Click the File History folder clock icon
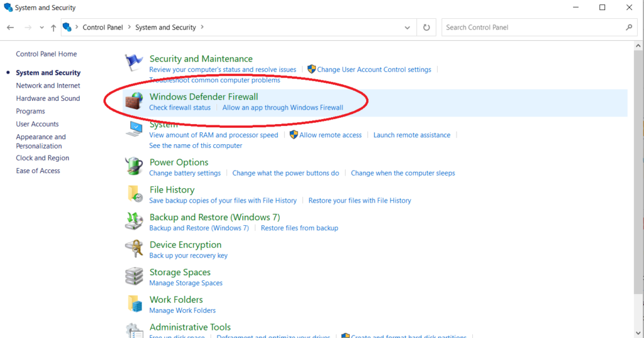The height and width of the screenshot is (338, 644). (x=135, y=194)
